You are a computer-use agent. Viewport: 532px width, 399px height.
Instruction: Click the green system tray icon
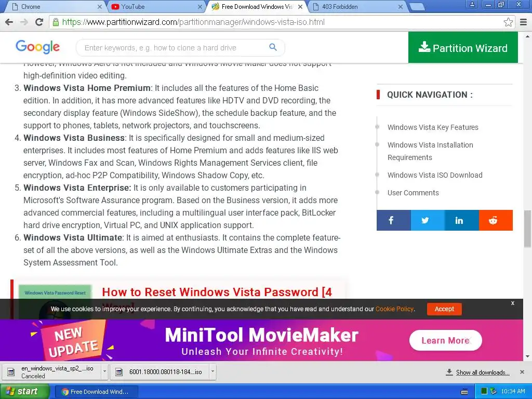tap(484, 391)
